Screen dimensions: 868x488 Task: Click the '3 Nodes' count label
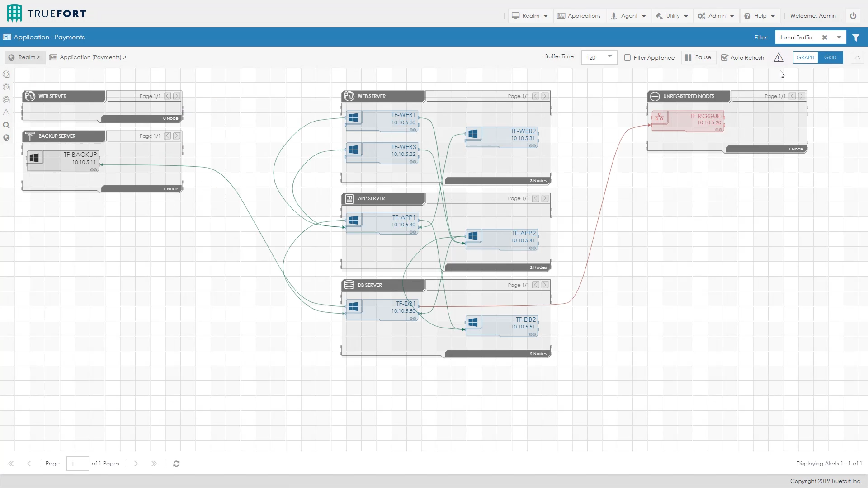538,181
